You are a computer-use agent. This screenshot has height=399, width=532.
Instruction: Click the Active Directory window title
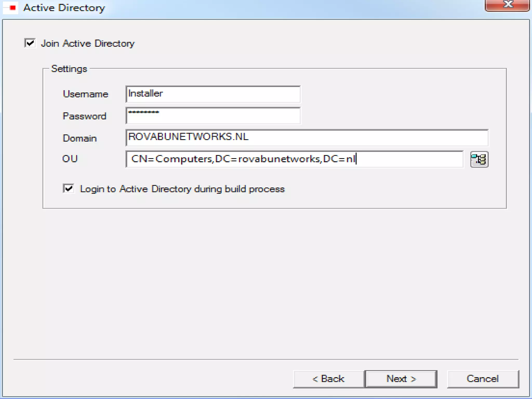[64, 8]
